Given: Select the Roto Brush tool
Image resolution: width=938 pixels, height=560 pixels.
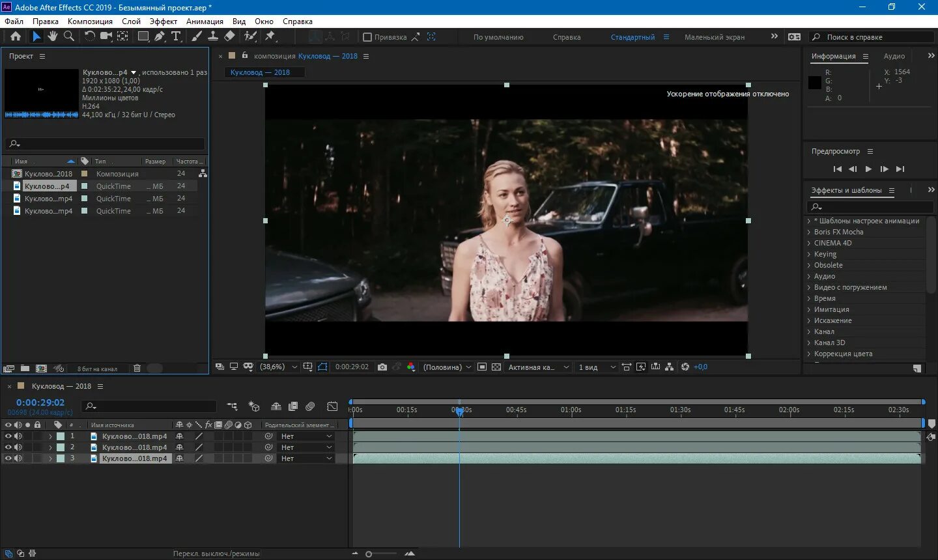Looking at the screenshot, I should click(250, 36).
